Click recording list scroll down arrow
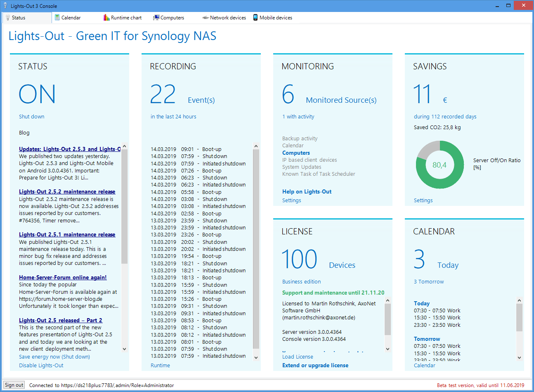Screen dimensions: 534x392 pos(256,357)
